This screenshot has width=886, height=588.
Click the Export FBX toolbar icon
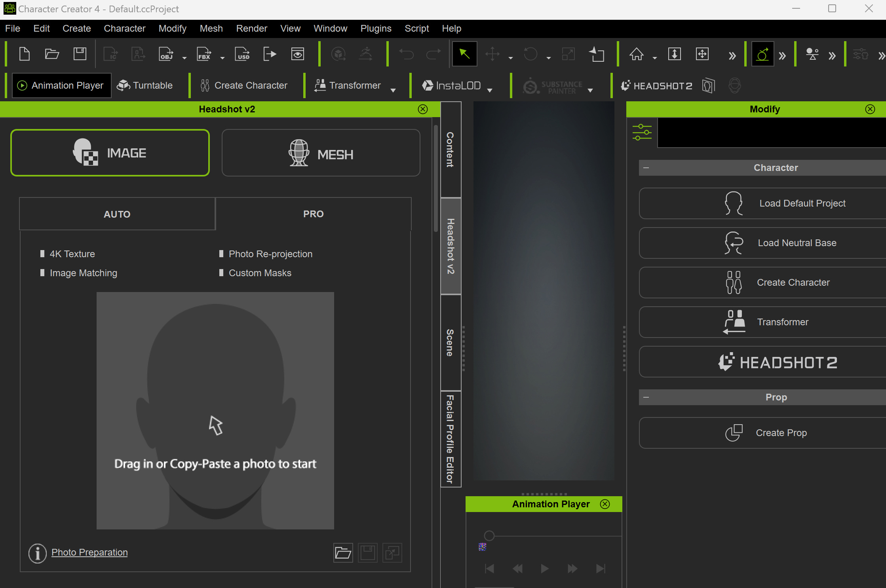tap(204, 54)
